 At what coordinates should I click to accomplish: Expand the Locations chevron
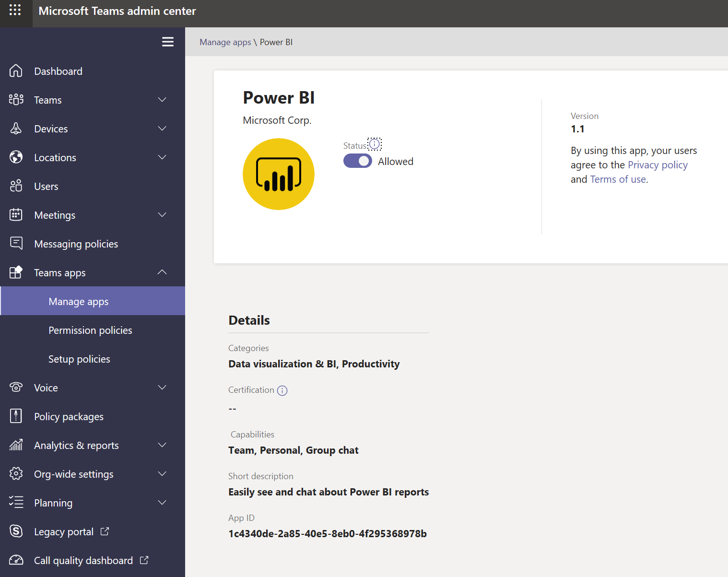click(162, 157)
